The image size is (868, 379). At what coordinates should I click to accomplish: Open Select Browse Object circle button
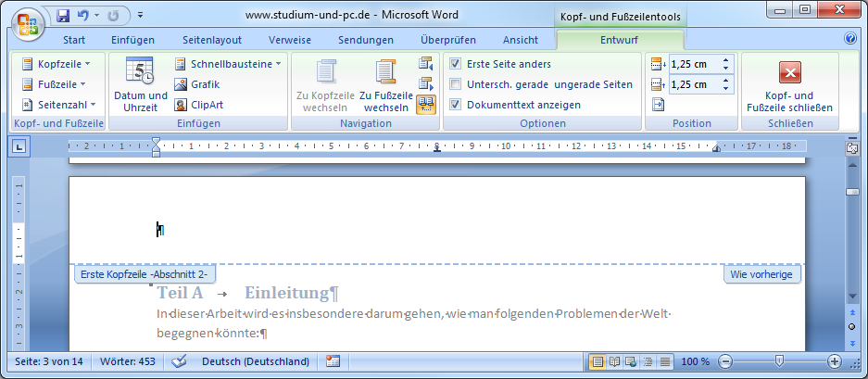point(852,327)
